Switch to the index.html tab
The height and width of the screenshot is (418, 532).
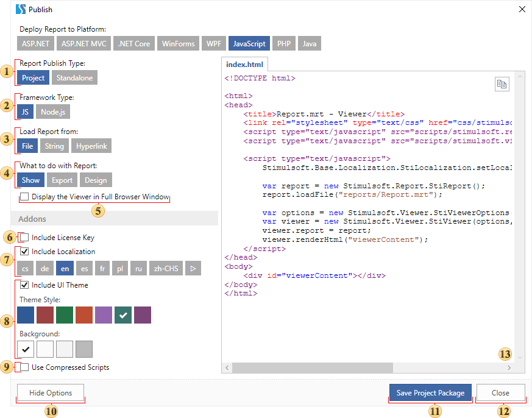[x=244, y=65]
